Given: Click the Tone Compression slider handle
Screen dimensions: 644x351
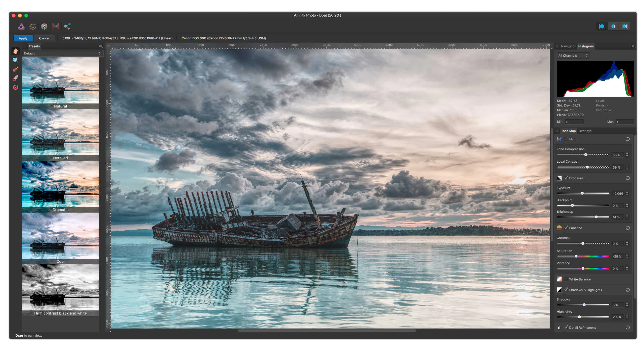Looking at the screenshot, I should [586, 155].
